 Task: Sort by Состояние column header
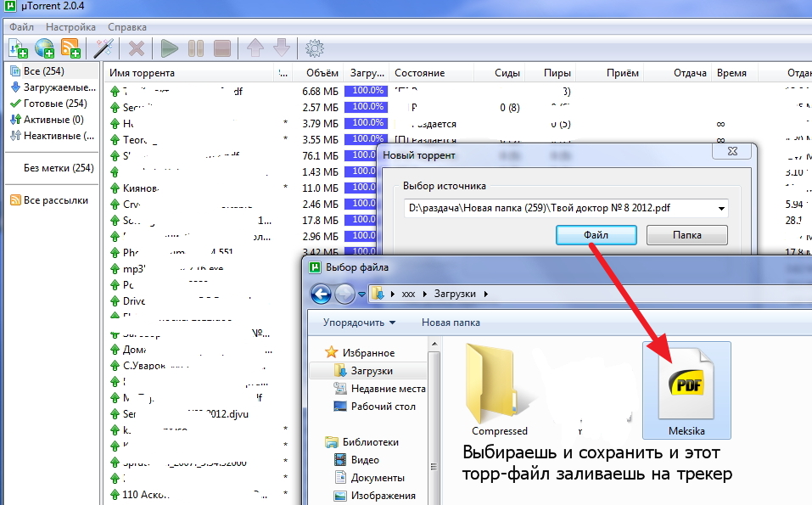coord(419,73)
